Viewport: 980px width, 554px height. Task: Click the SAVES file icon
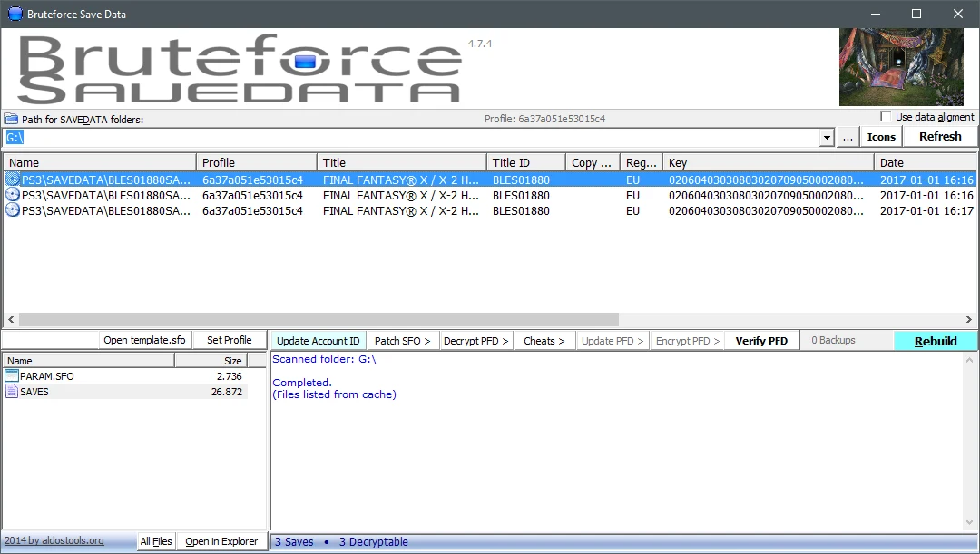pos(11,392)
